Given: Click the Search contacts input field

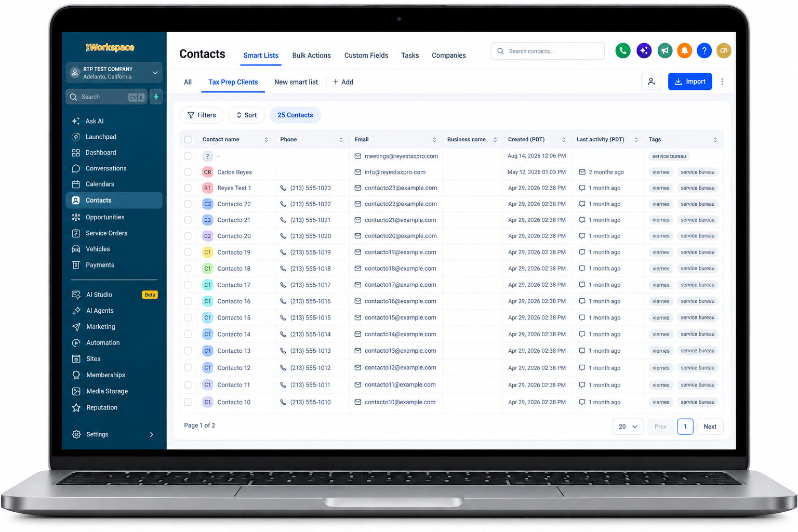Looking at the screenshot, I should [x=548, y=51].
